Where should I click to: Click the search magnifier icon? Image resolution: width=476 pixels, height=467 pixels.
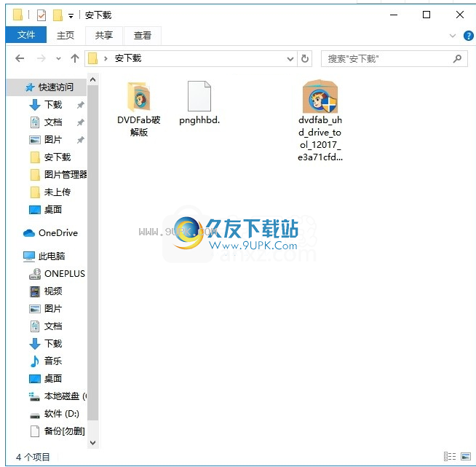tap(457, 58)
